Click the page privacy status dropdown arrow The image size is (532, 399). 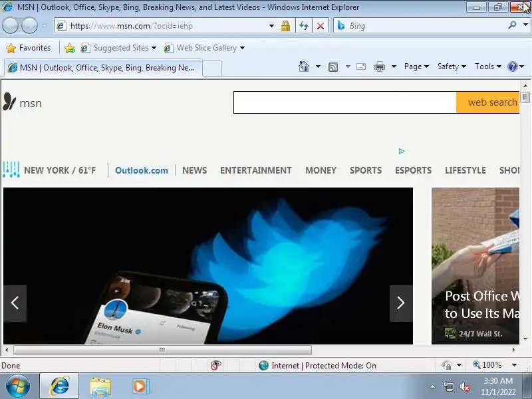tap(459, 365)
